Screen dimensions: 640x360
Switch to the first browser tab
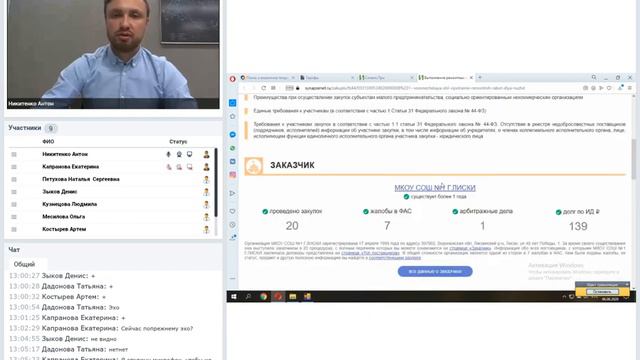267,78
